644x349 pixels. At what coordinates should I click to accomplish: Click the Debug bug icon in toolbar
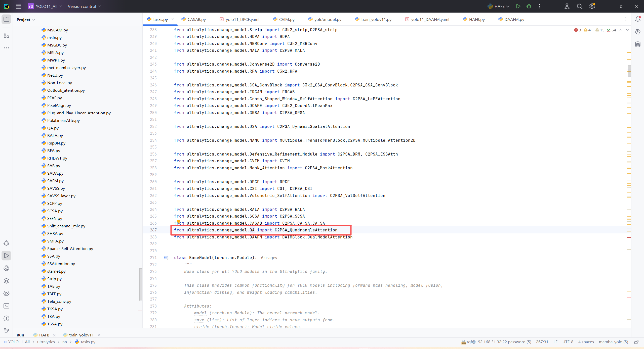tap(529, 6)
